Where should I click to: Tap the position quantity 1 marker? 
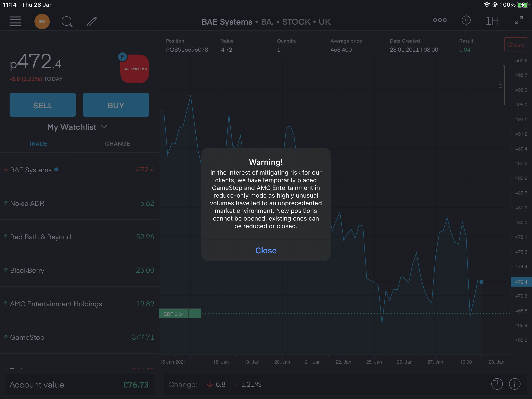pyautogui.click(x=195, y=314)
